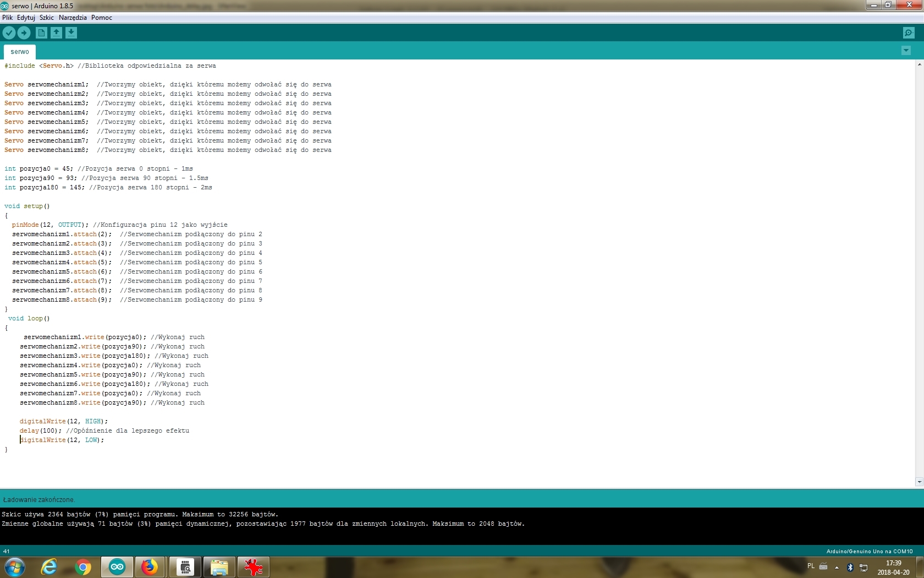Viewport: 924px width, 578px height.
Task: Click the 'int pozycja90 = 93;' line
Action: (x=41, y=178)
